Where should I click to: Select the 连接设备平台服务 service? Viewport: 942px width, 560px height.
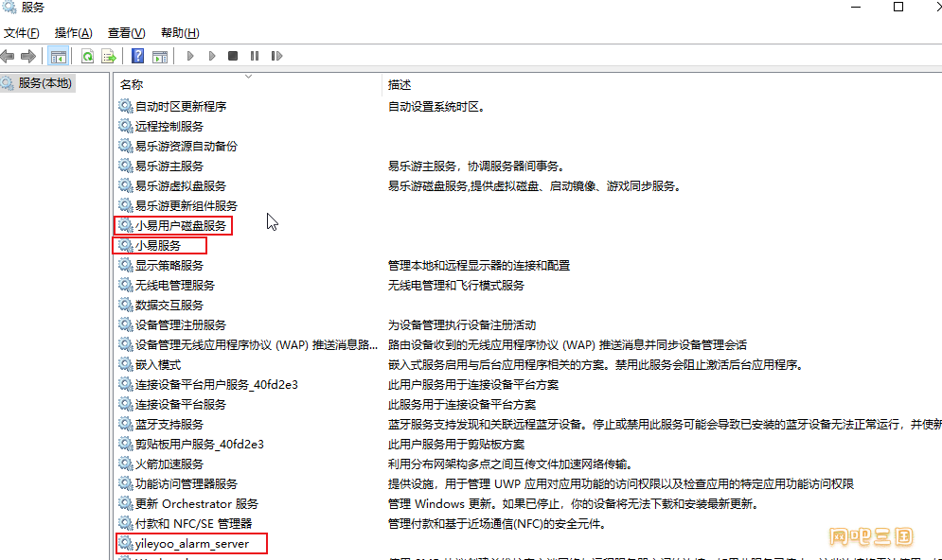(181, 404)
